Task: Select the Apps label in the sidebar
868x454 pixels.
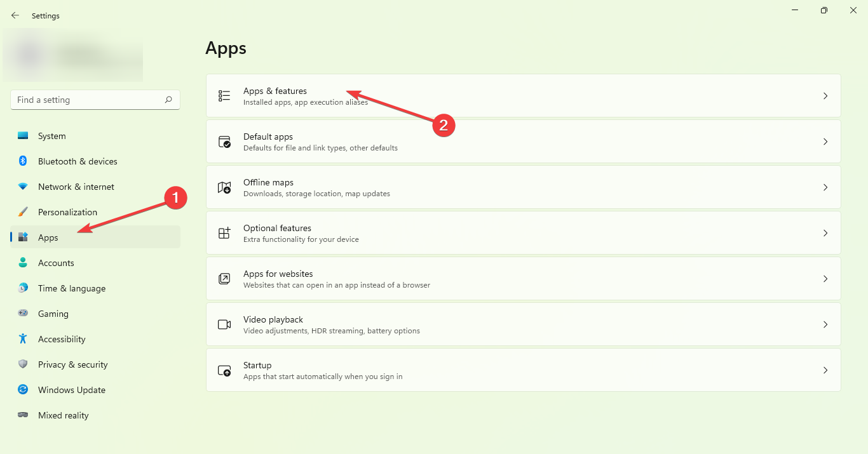Action: point(48,237)
